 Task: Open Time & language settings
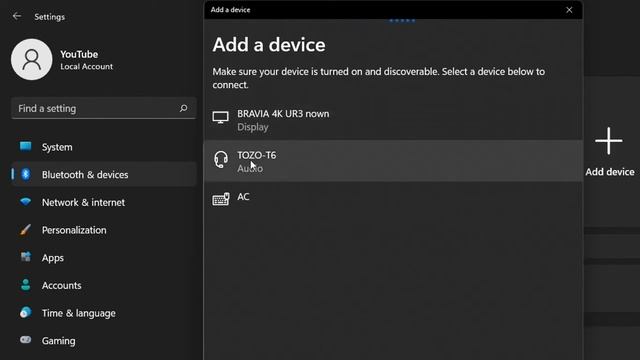coord(104,313)
